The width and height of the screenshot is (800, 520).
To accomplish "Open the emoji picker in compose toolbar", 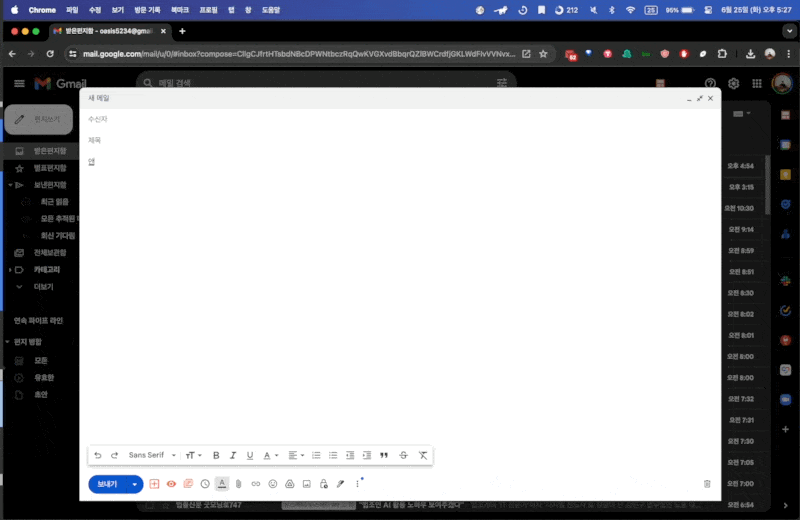I will (x=272, y=484).
